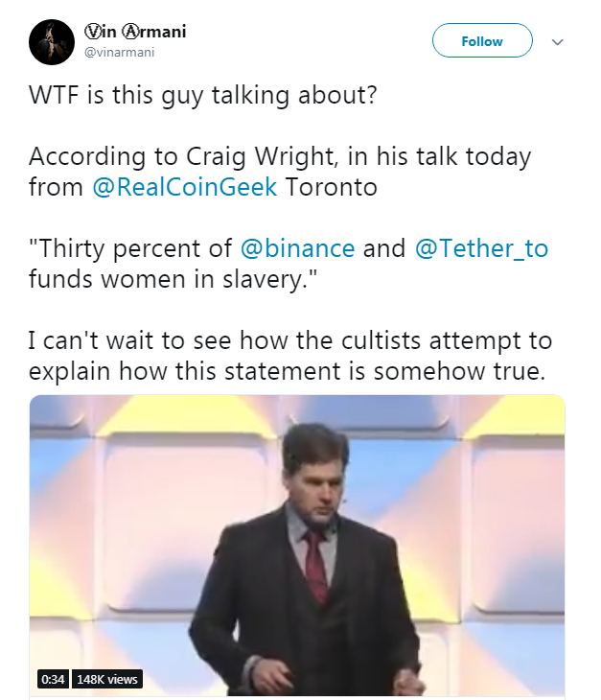Follow the Vin Armani account

481,41
